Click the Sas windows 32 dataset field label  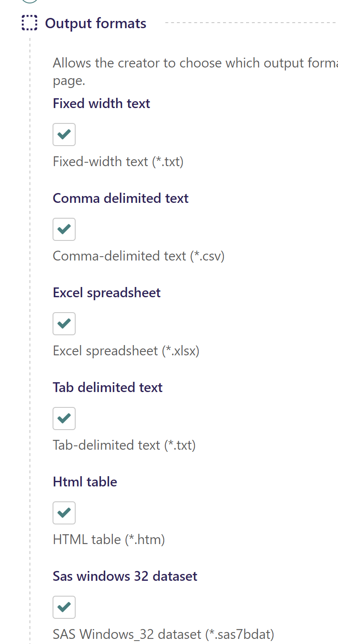click(125, 576)
